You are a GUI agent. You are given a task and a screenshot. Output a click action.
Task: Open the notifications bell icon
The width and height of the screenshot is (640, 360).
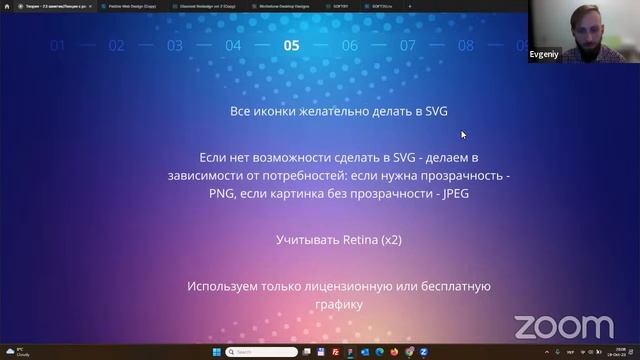click(x=631, y=352)
